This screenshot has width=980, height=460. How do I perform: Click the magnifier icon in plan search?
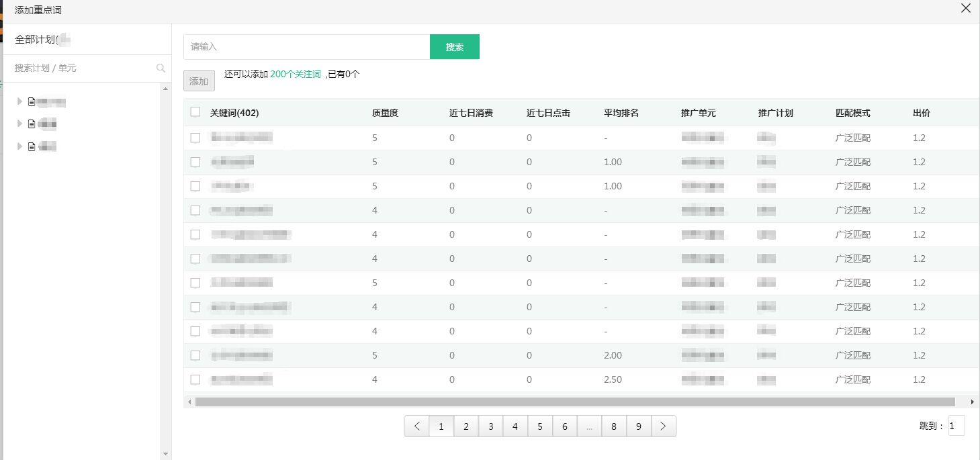point(161,68)
